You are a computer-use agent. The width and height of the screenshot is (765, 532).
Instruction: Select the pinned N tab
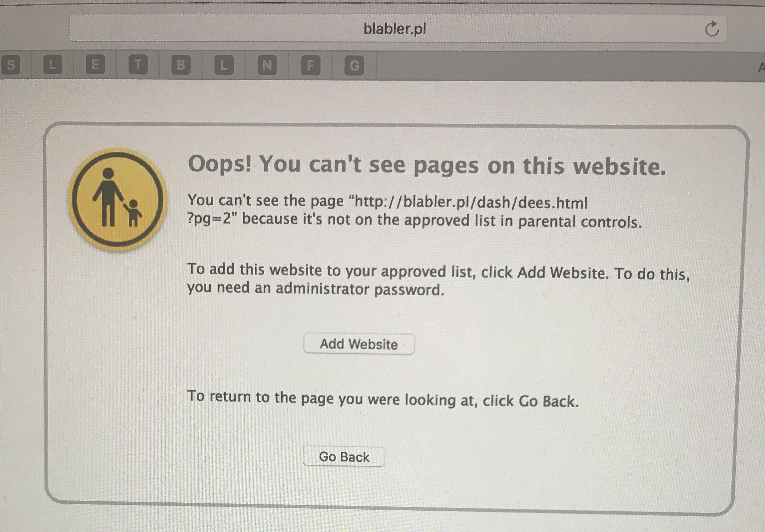267,65
